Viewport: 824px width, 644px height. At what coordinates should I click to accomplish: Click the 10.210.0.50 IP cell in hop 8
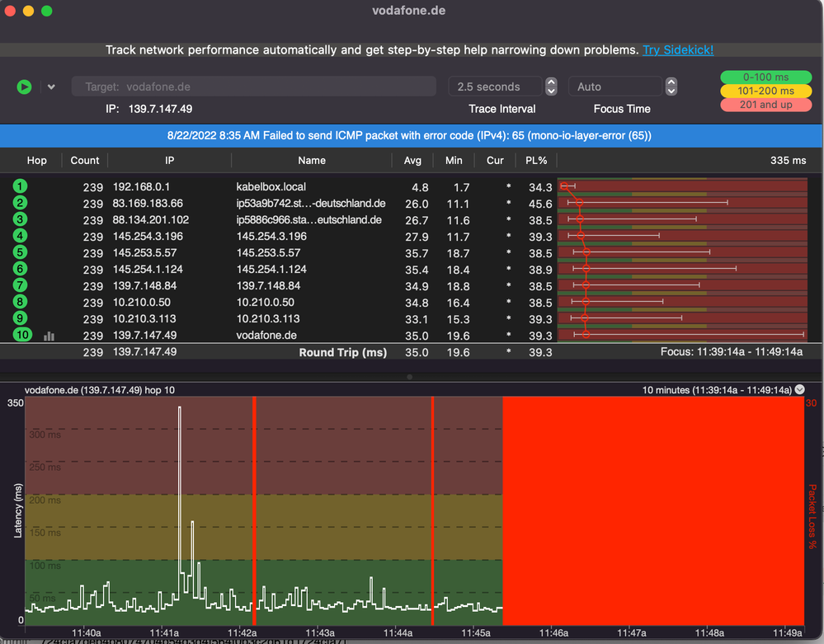coord(141,303)
